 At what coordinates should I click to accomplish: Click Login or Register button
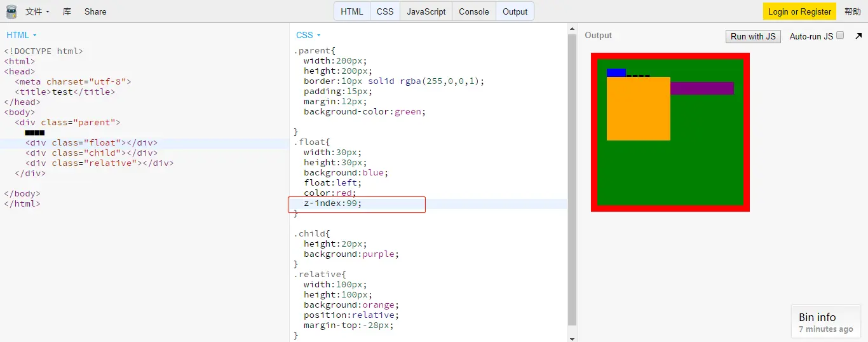[799, 11]
